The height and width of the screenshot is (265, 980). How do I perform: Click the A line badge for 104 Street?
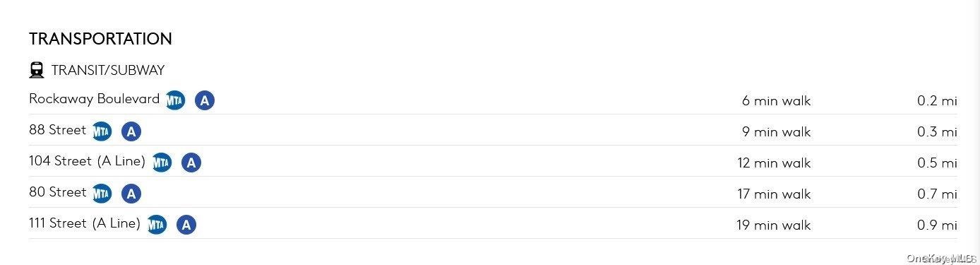pos(191,163)
